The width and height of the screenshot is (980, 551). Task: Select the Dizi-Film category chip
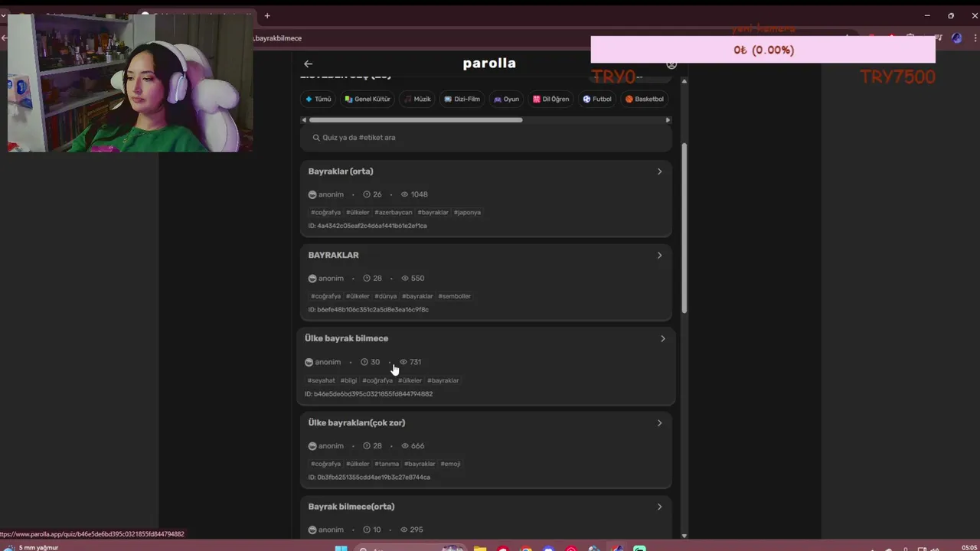click(462, 99)
